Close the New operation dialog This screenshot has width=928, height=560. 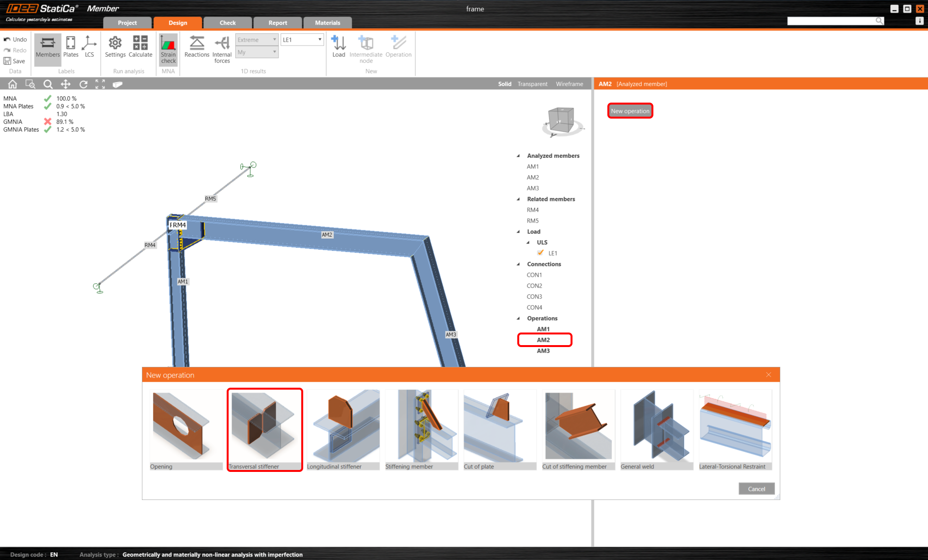coord(769,375)
